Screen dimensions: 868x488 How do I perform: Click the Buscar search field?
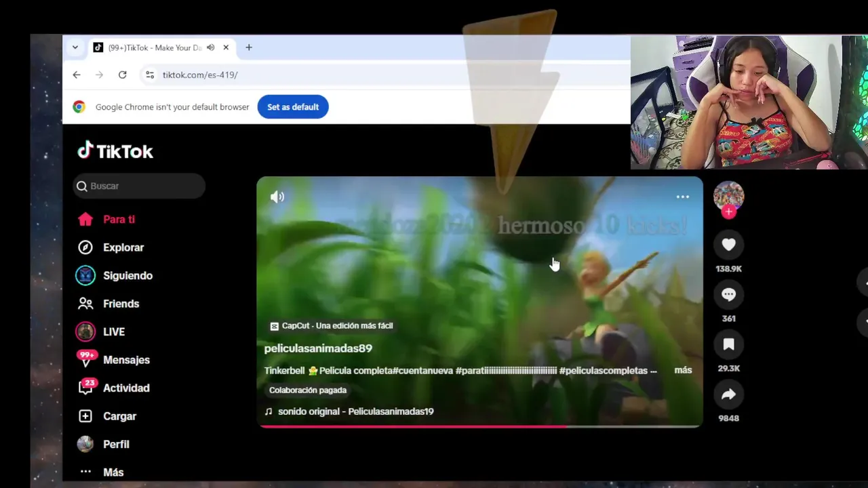coord(139,186)
